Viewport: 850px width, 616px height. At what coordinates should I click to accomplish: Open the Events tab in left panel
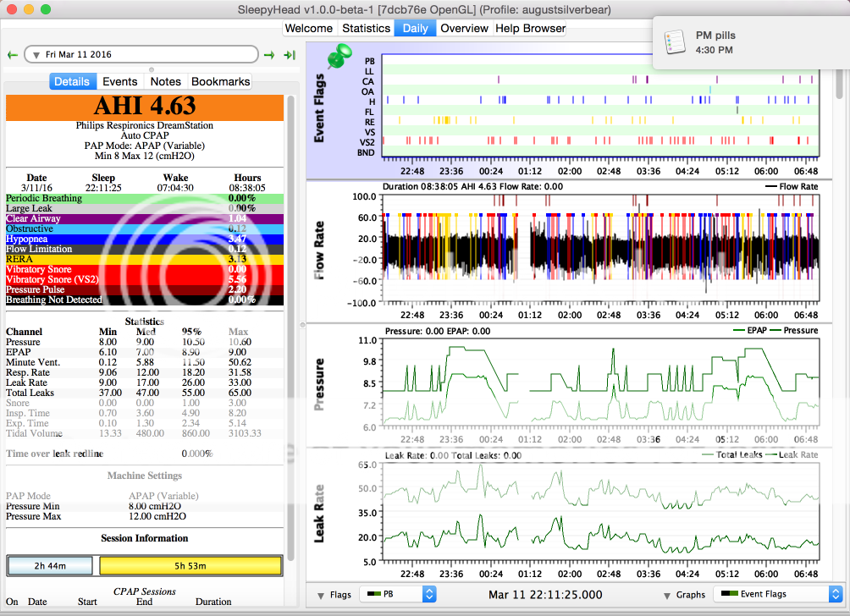(119, 81)
